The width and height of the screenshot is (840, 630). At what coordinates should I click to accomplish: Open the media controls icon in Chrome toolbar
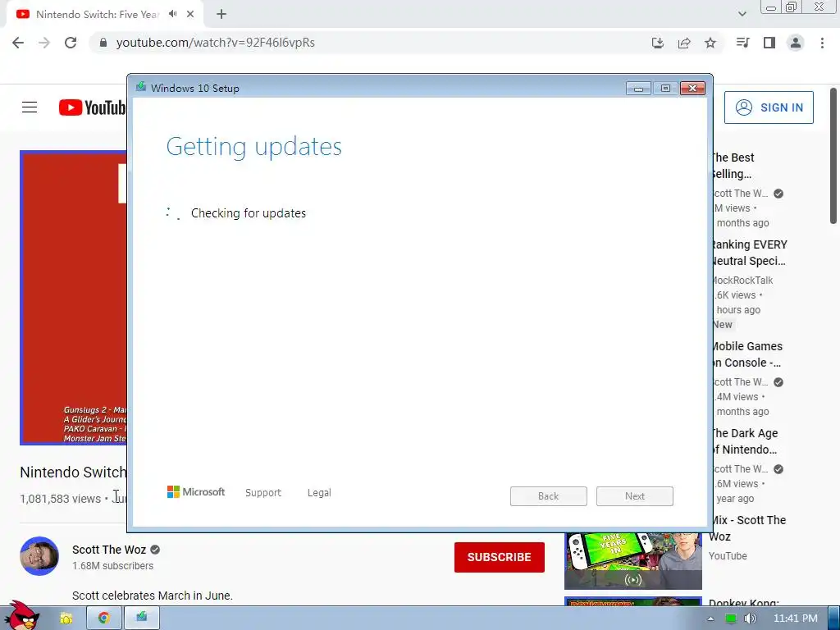coord(742,43)
